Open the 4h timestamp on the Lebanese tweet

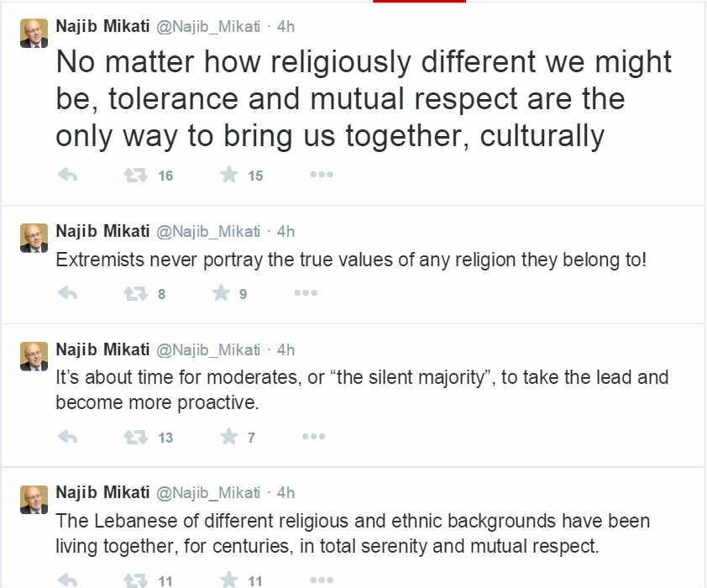coord(285,492)
